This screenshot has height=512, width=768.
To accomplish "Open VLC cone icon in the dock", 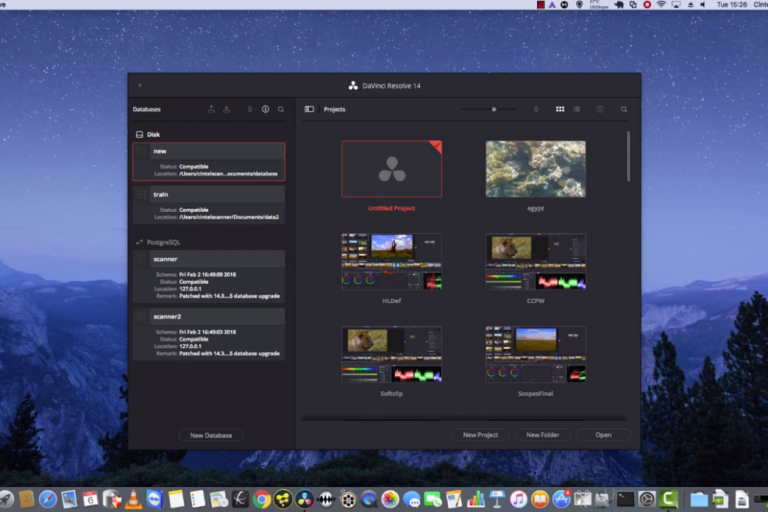I will tap(133, 499).
